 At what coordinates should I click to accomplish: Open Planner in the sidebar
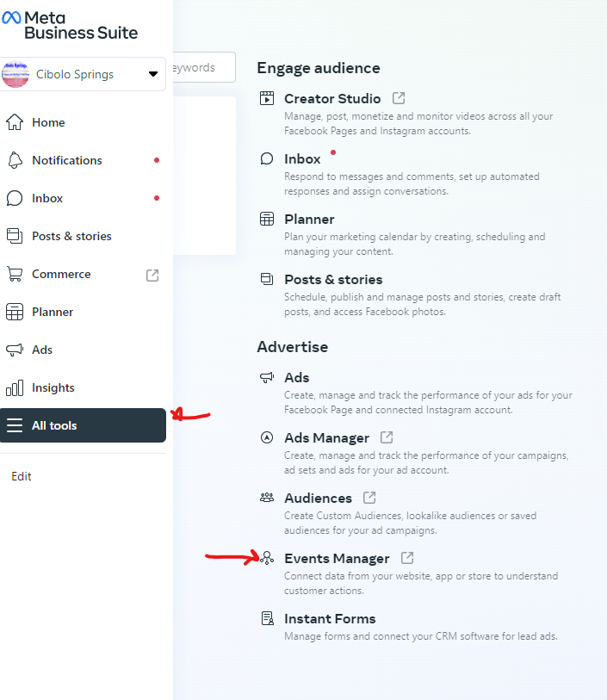pos(52,312)
